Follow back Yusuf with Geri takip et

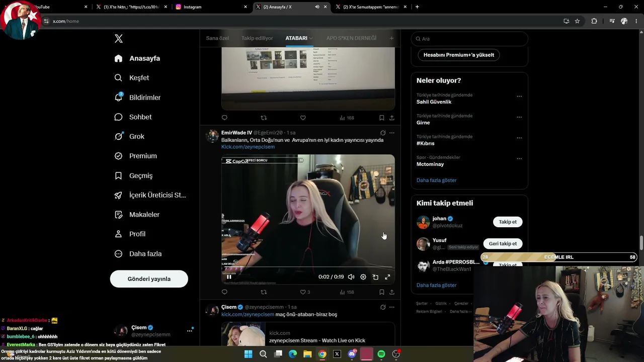(503, 244)
